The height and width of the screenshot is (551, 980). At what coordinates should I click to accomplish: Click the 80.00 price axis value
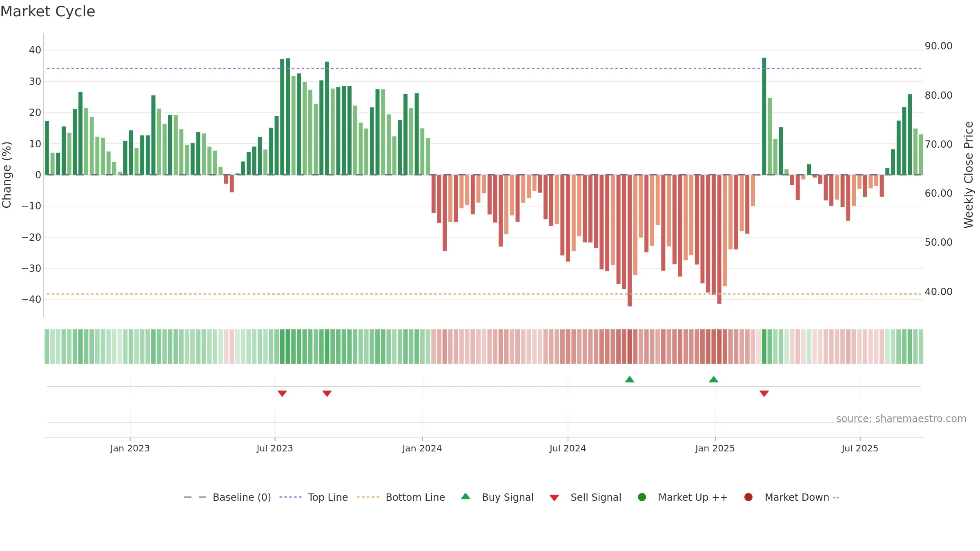click(938, 96)
